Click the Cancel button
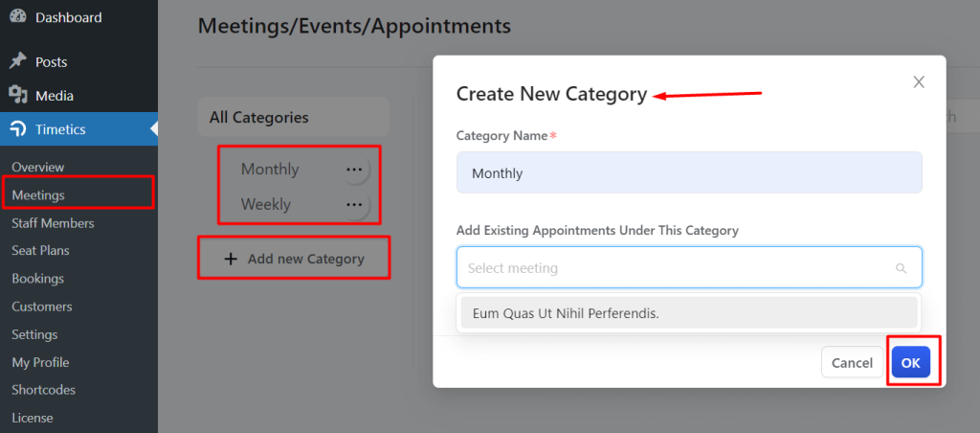This screenshot has height=433, width=980. 852,362
